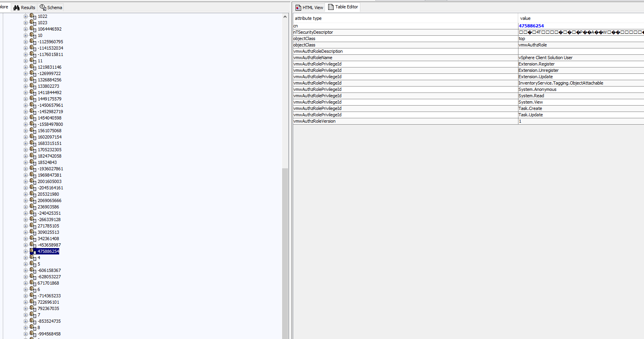Select tree entry 342361408
644x339 pixels.
click(x=48, y=239)
